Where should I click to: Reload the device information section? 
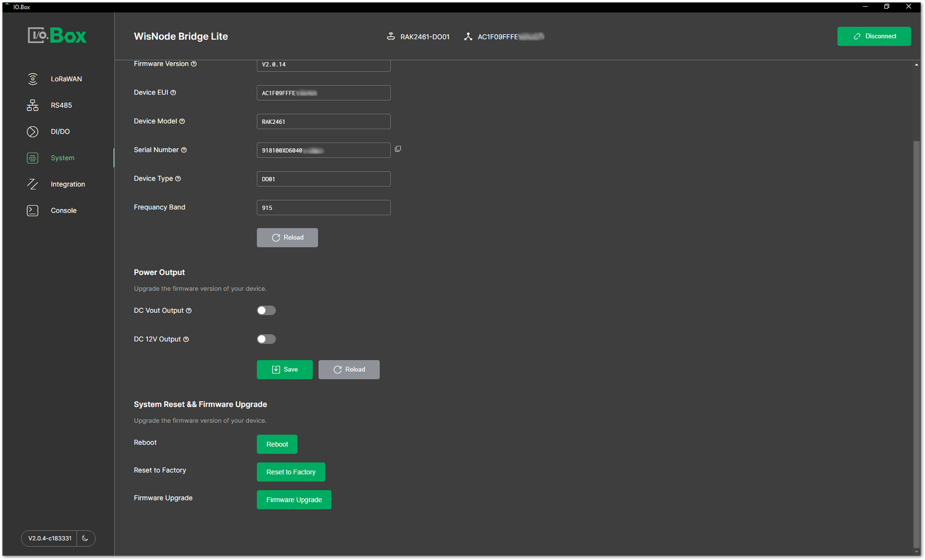coord(287,237)
